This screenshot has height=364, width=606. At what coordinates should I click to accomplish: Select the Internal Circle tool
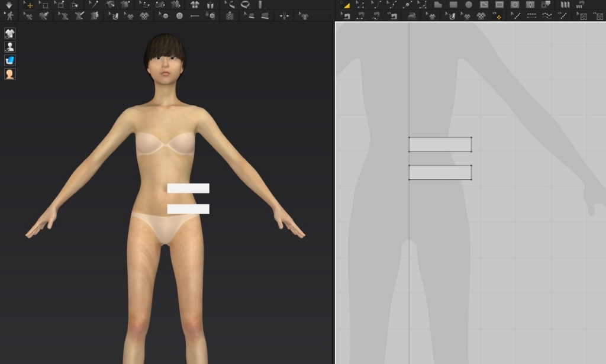[x=515, y=5]
